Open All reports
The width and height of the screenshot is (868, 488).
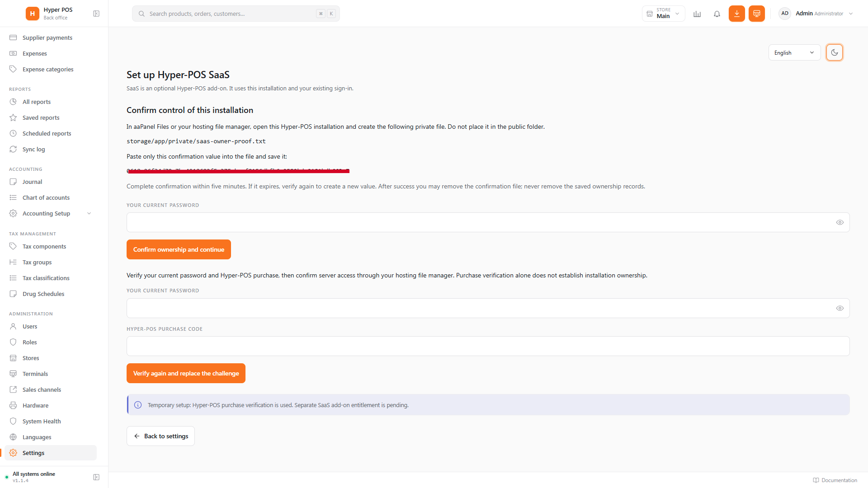pyautogui.click(x=51, y=102)
